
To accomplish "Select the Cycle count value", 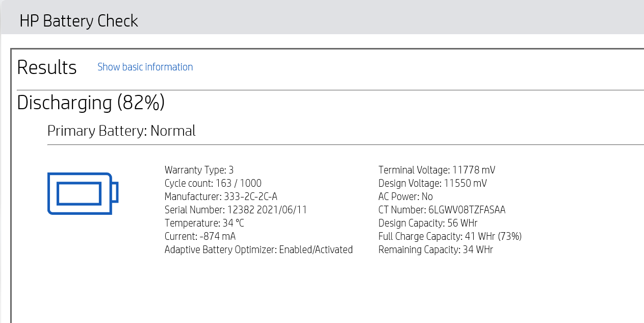I will click(213, 183).
